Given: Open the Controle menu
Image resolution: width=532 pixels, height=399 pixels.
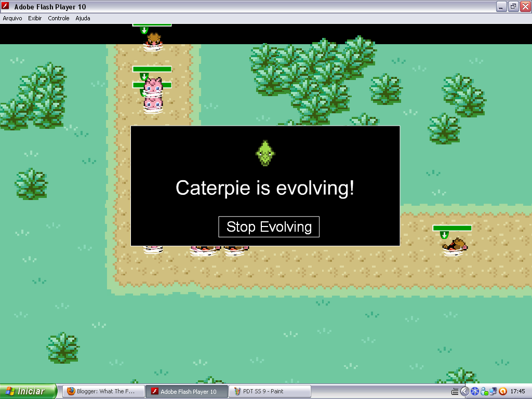Looking at the screenshot, I should pos(58,18).
